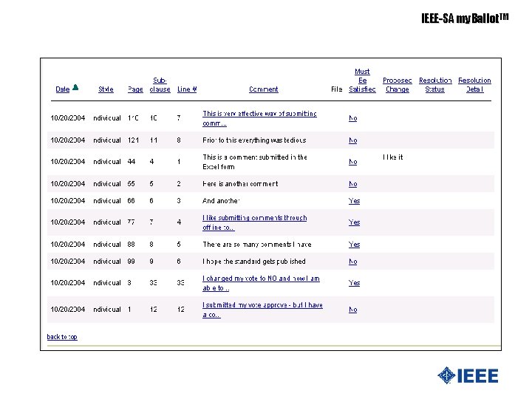Click 'No' link in page 121 row
Image resolution: width=532 pixels, height=399 pixels.
point(353,140)
